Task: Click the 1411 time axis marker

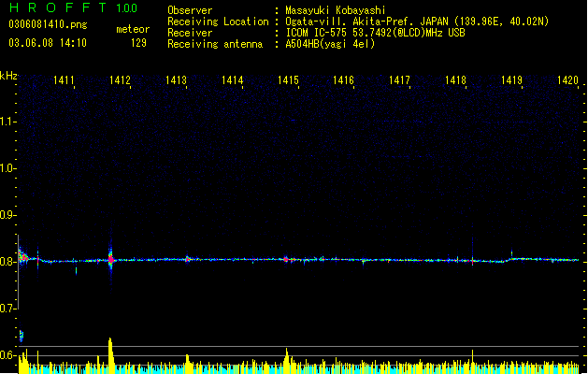Action: 64,79
